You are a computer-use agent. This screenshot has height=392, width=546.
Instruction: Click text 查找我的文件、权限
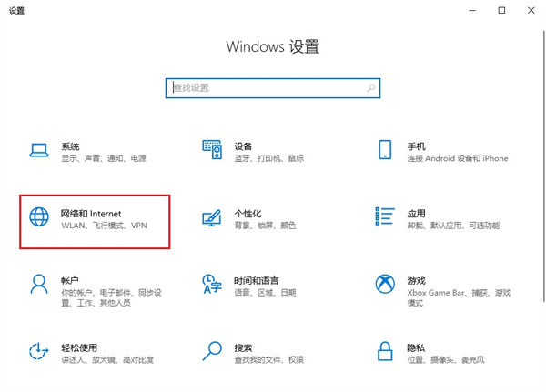point(268,359)
